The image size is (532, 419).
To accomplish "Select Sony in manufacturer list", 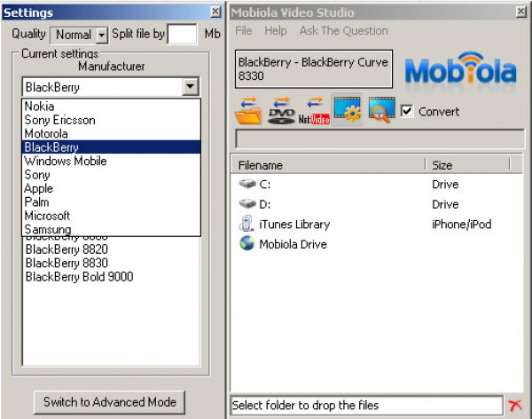I will click(112, 174).
